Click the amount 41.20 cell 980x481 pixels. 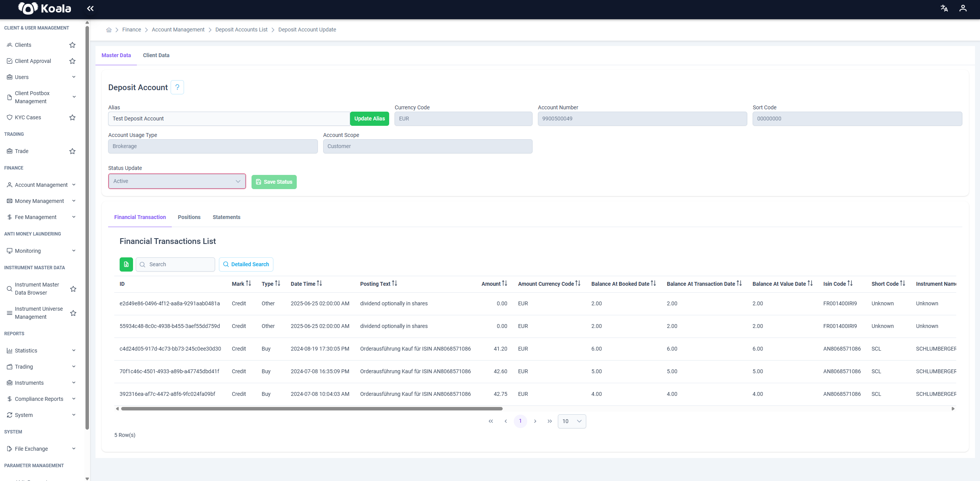pos(500,349)
